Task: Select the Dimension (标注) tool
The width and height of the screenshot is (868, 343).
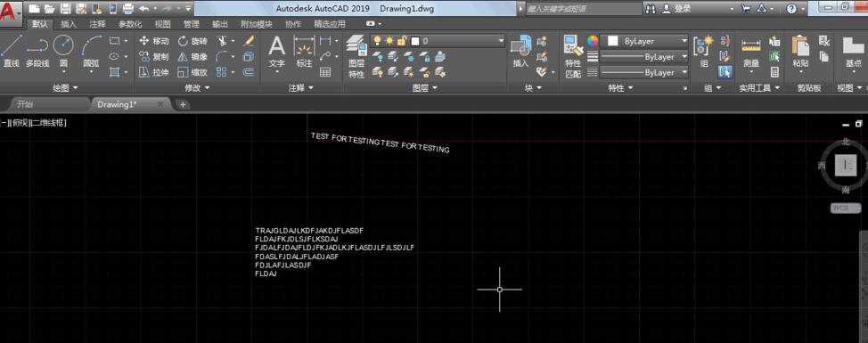Action: tap(304, 52)
